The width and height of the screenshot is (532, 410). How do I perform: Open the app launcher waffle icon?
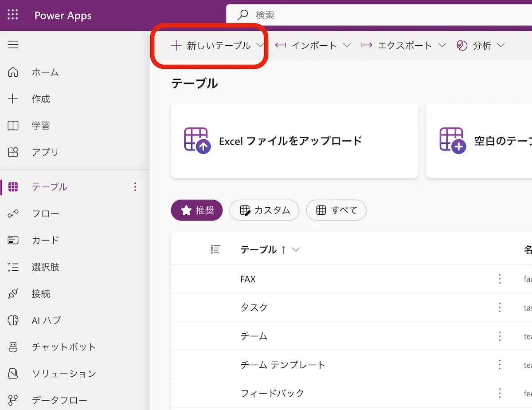coord(13,15)
